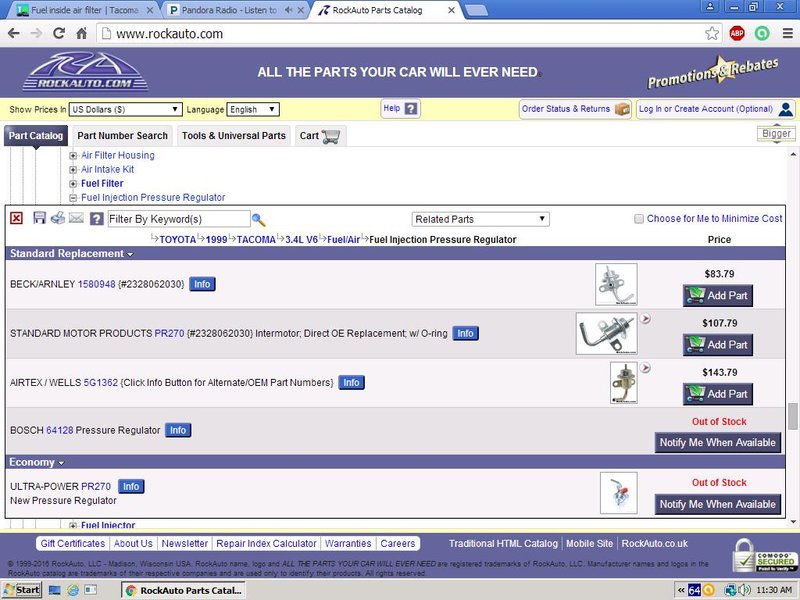Click the question mark help icon beside filter

click(96, 219)
